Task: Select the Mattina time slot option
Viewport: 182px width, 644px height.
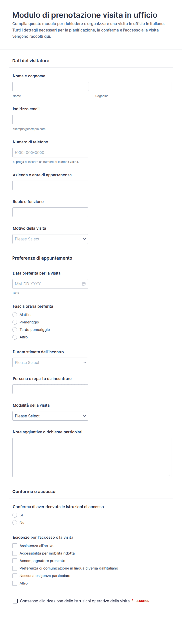Action: [x=15, y=315]
